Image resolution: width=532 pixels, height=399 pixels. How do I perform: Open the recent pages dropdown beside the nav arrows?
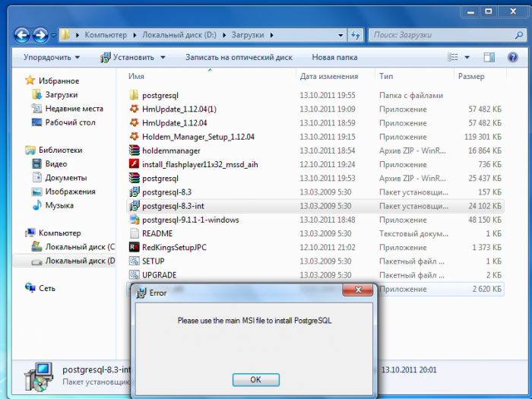pyautogui.click(x=53, y=35)
